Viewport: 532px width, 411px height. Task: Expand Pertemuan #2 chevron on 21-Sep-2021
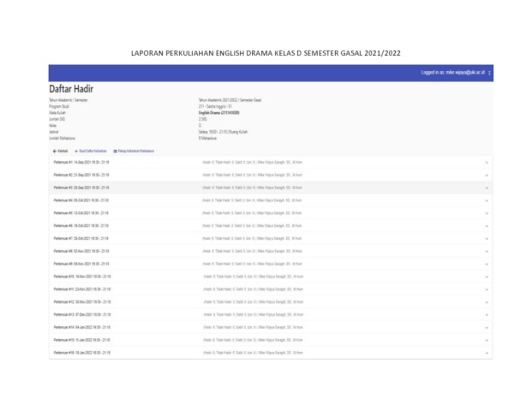click(486, 174)
